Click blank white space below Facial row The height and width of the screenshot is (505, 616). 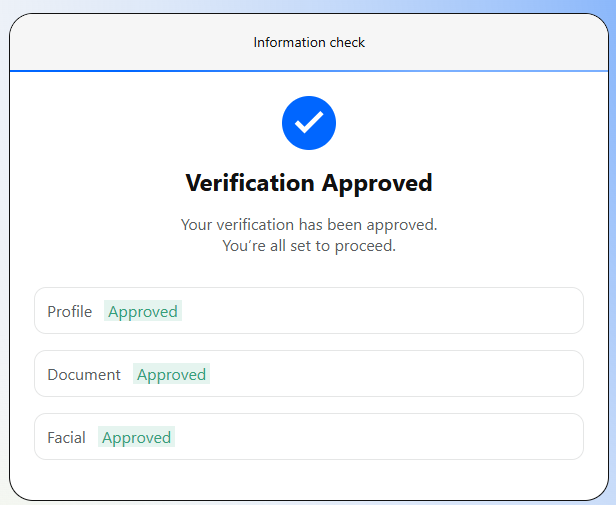click(309, 478)
